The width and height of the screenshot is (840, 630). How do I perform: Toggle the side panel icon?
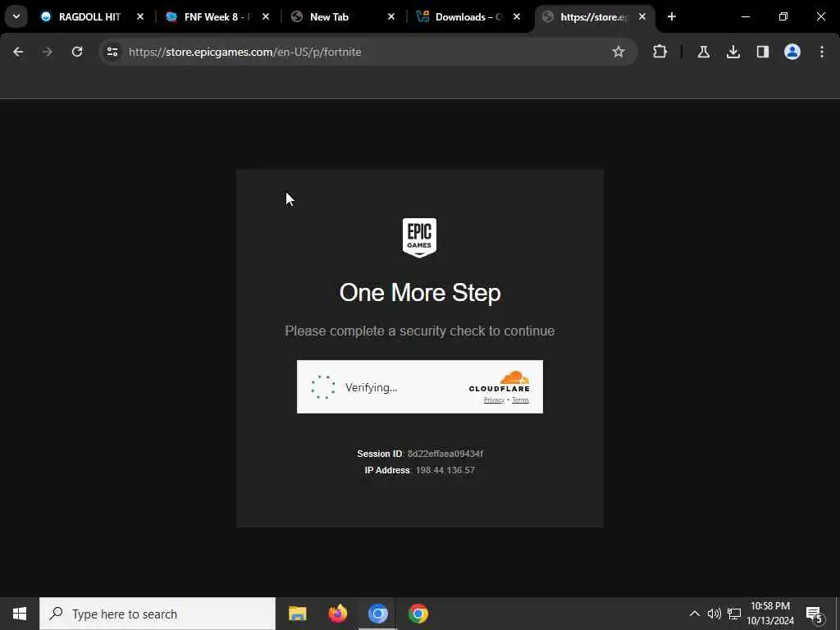(763, 52)
